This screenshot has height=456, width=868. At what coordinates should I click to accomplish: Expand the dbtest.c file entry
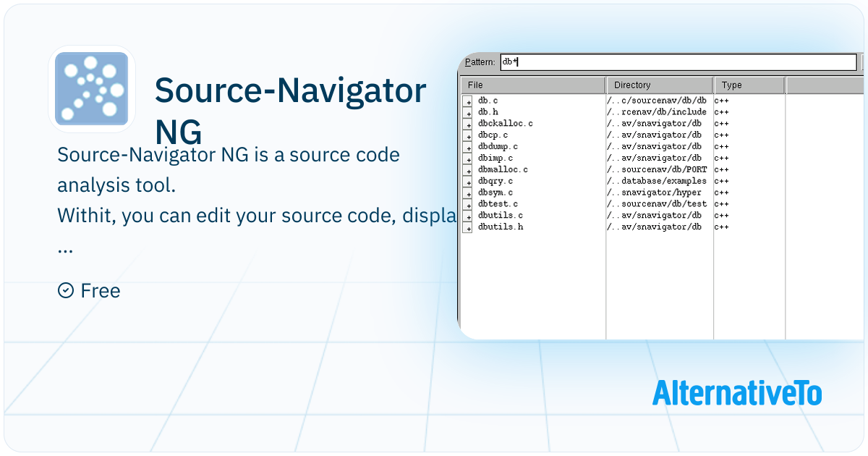468,205
